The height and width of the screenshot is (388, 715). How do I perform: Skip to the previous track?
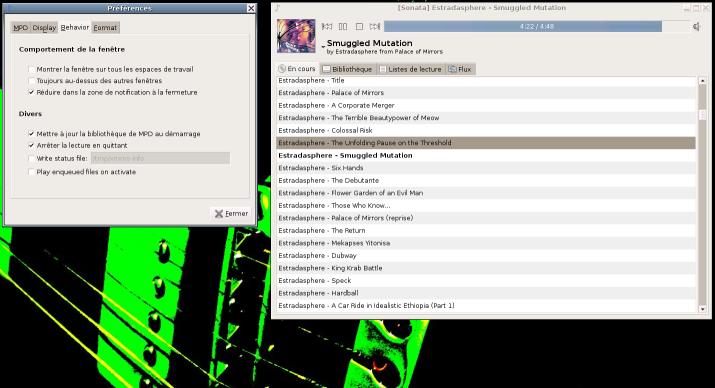[327, 26]
